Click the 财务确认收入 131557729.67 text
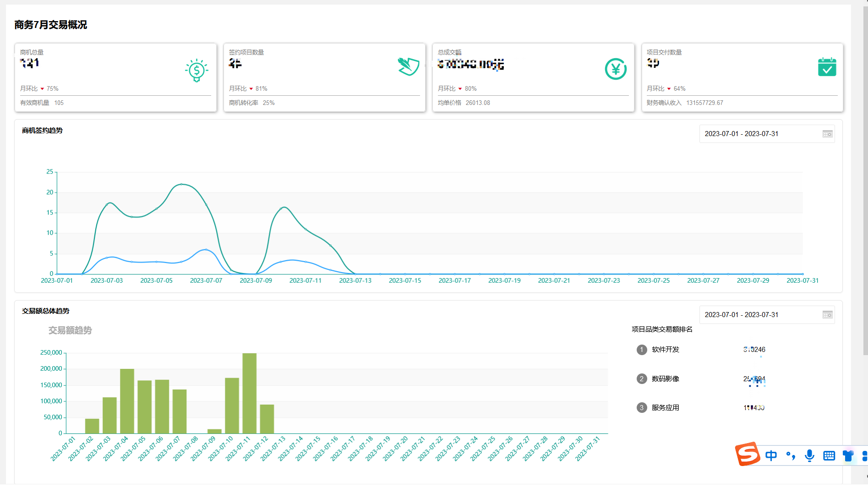868x488 pixels. pyautogui.click(x=685, y=103)
